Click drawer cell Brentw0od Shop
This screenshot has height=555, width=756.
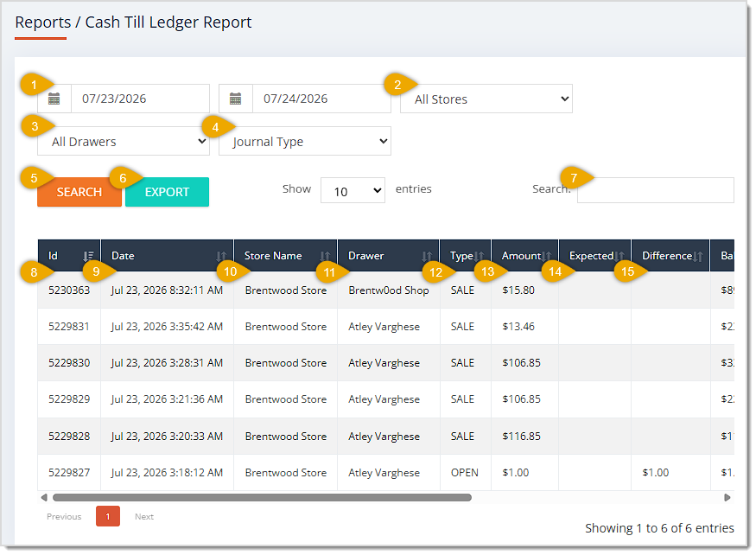pyautogui.click(x=389, y=290)
